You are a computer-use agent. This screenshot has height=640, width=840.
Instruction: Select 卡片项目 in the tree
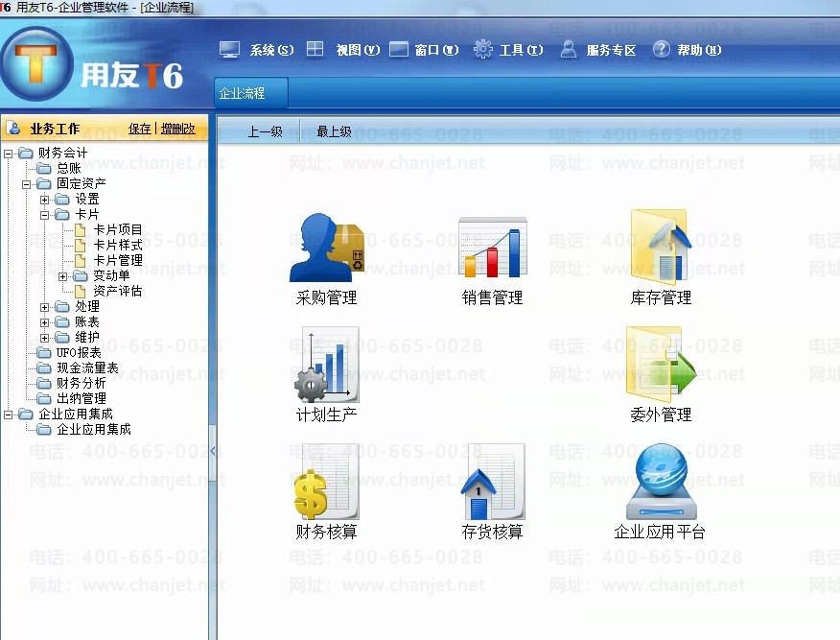click(118, 230)
